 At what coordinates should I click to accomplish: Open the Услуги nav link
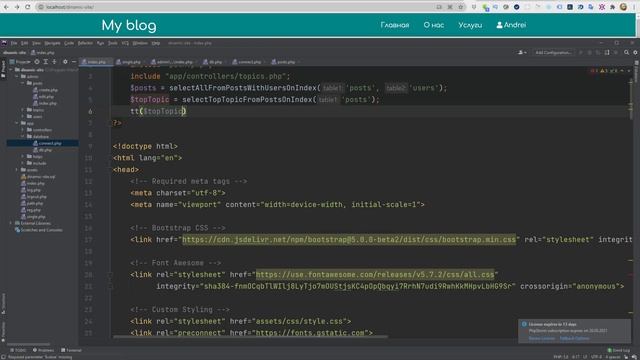pyautogui.click(x=470, y=25)
